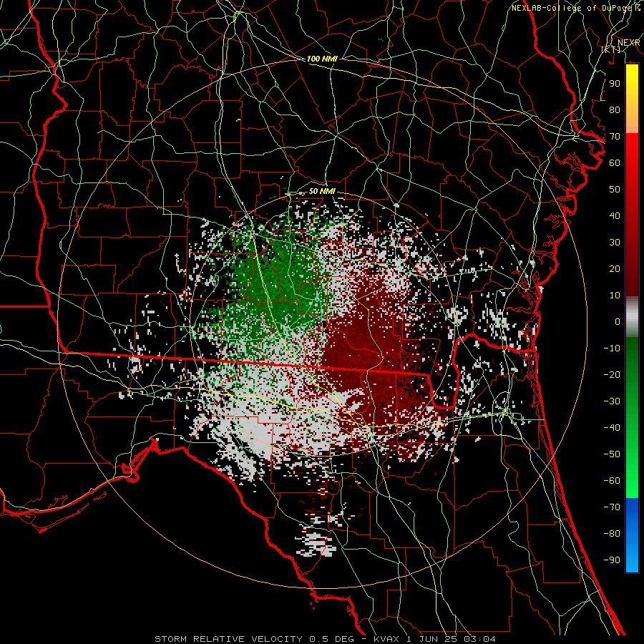Click the gray zero segment of the color scale

pyautogui.click(x=632, y=317)
